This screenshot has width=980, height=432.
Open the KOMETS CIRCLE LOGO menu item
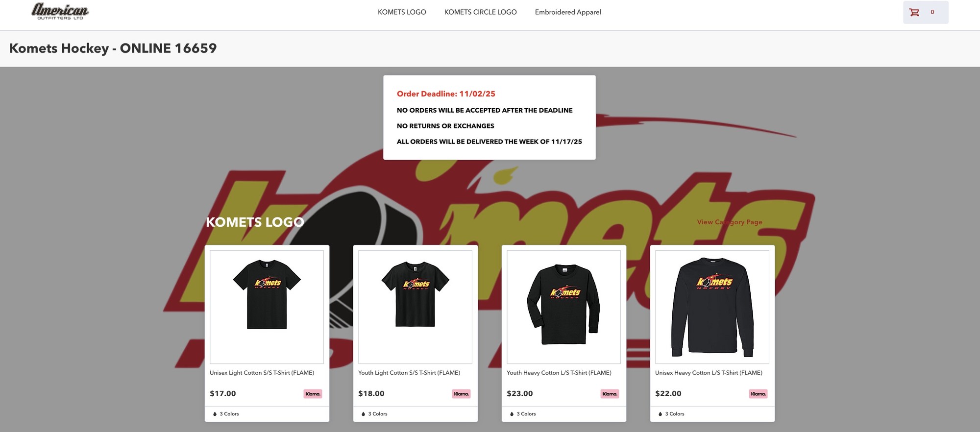pos(480,12)
